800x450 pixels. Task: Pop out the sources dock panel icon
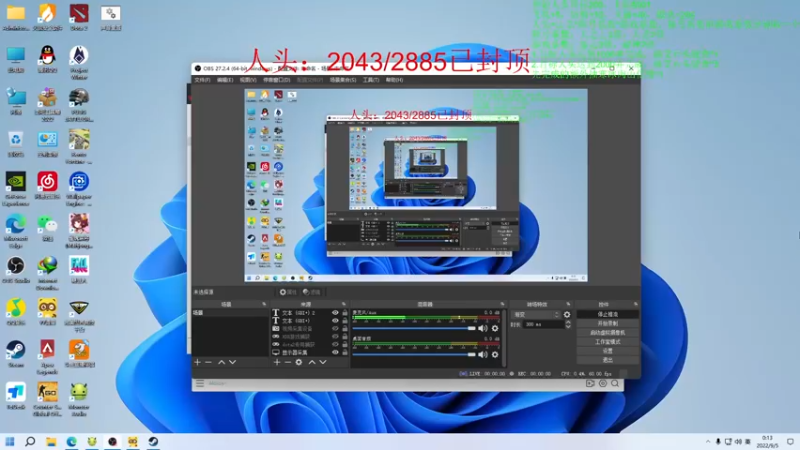pos(344,304)
